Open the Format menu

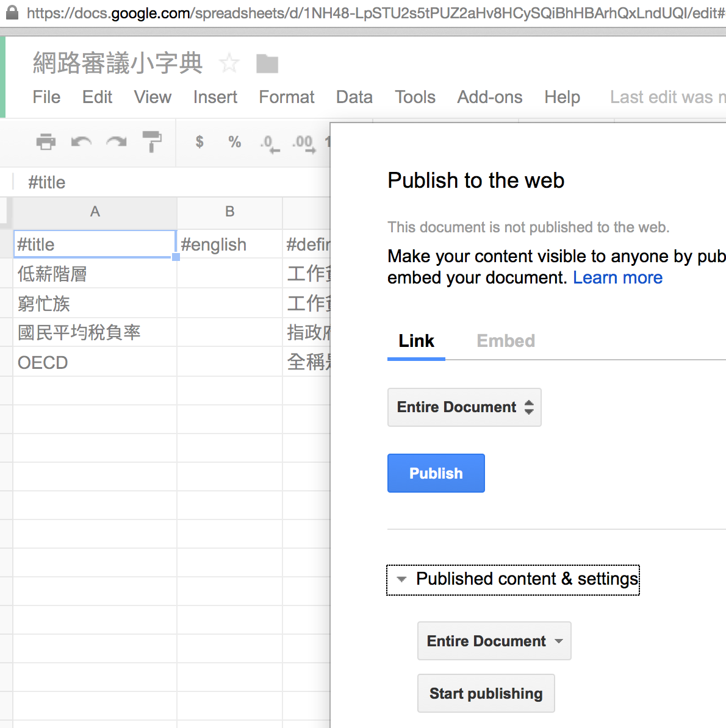287,97
